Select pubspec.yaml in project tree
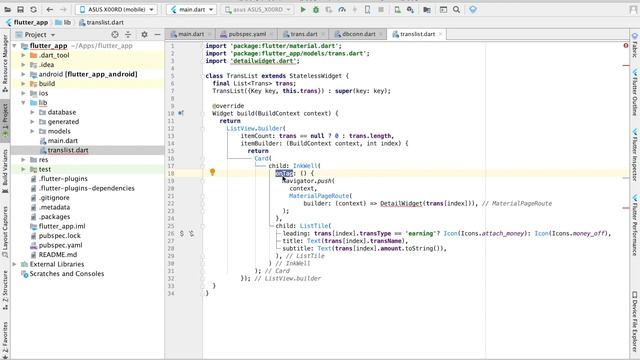640x360 pixels. [60, 245]
